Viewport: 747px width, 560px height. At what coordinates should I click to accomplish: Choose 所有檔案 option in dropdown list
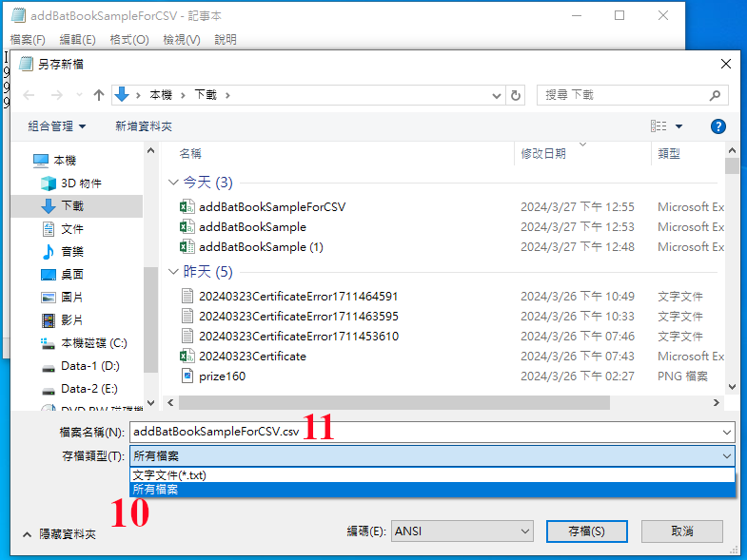click(x=432, y=489)
